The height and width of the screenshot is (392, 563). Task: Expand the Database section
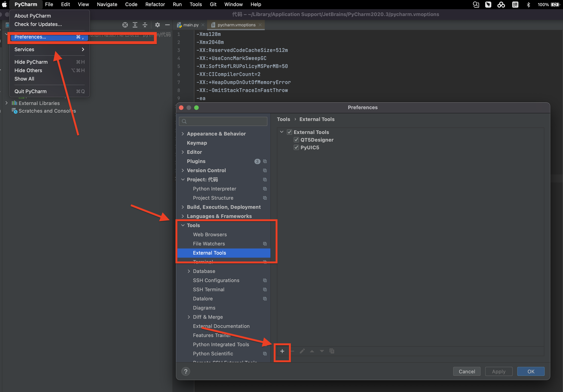click(189, 271)
